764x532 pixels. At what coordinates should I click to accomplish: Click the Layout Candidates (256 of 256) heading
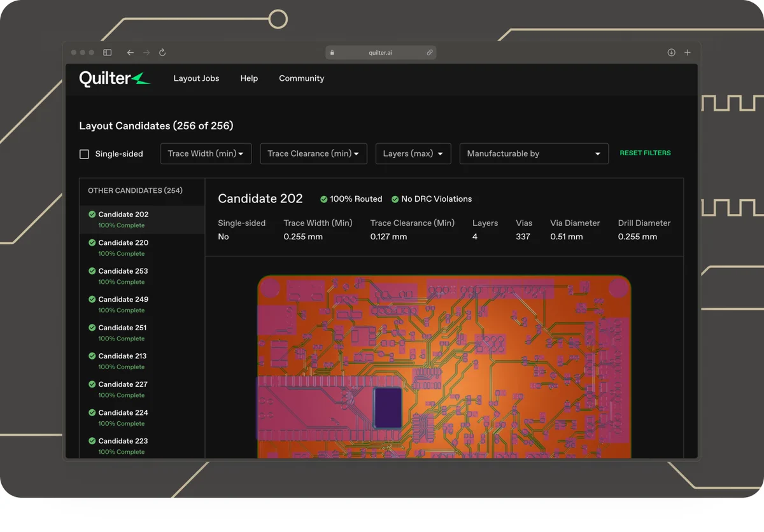point(156,126)
